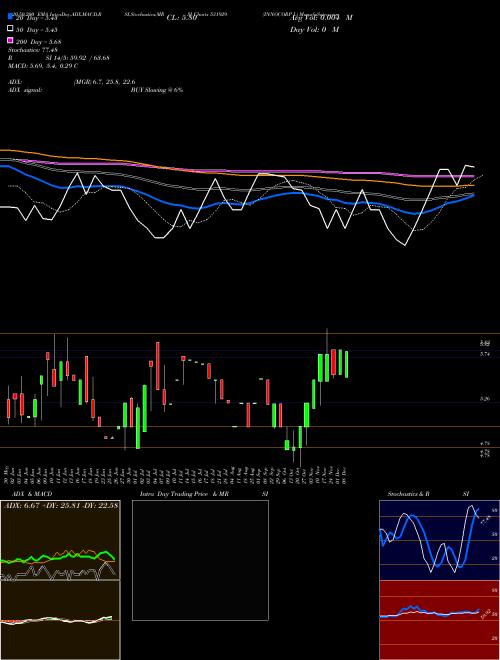Screen dimensions: 500x660
Task: Click the "SI 14/3: 59.92 / 63.68" value
Action: tap(77, 58)
